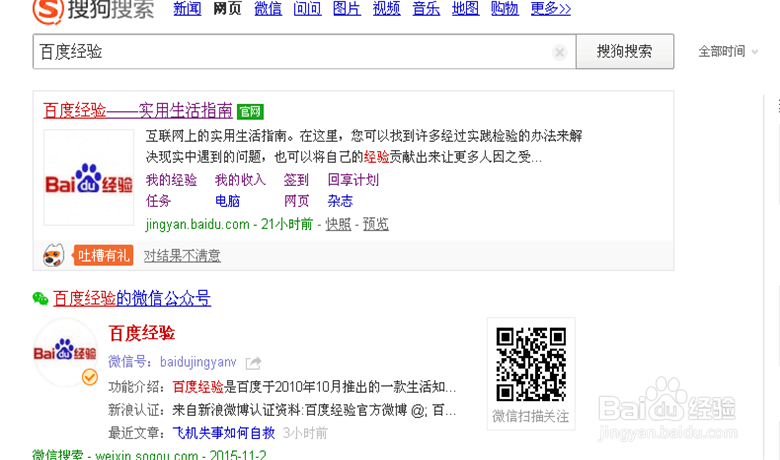Switch to the 音乐 tab
This screenshot has width=780, height=460.
pos(426,8)
